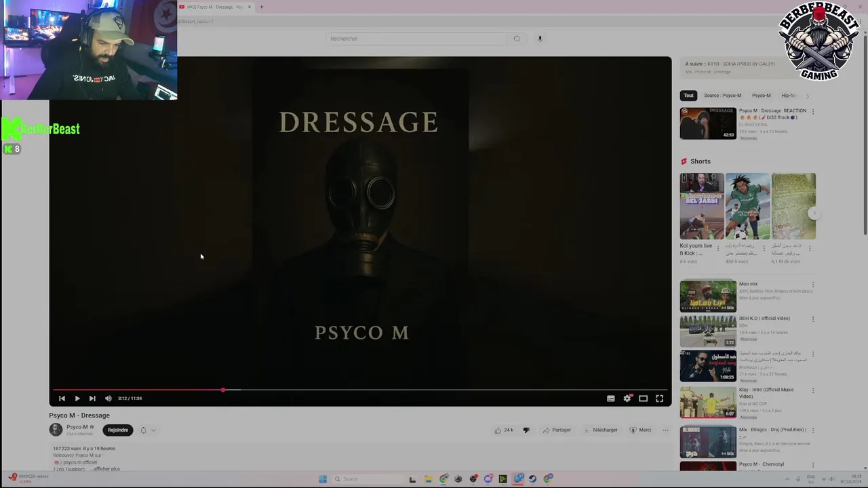Screen dimensions: 868x488
Task: Open Steam from the taskbar
Action: pyautogui.click(x=533, y=479)
